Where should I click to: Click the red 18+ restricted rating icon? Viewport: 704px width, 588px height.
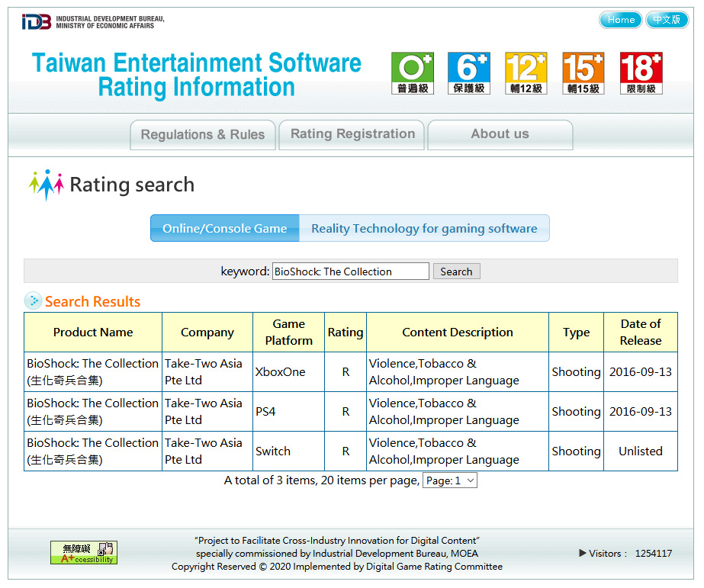tap(641, 73)
